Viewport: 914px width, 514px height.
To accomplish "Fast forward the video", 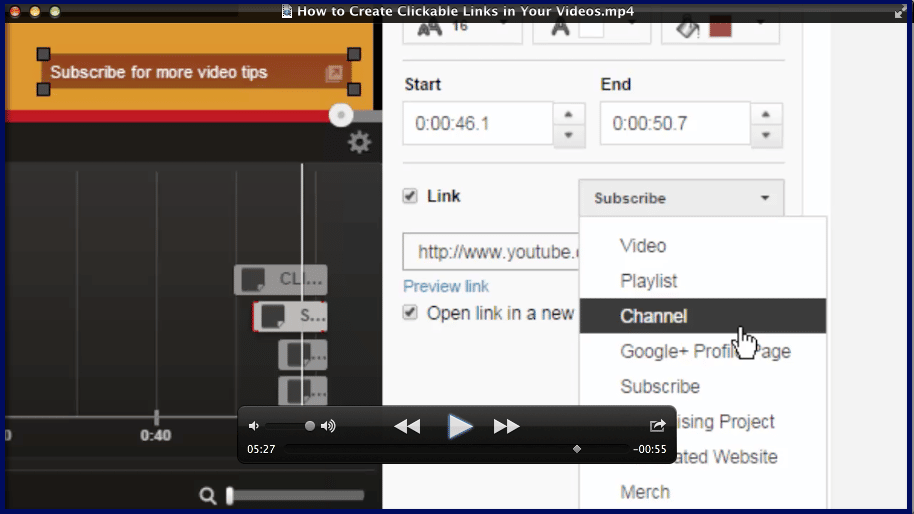I will [x=506, y=427].
